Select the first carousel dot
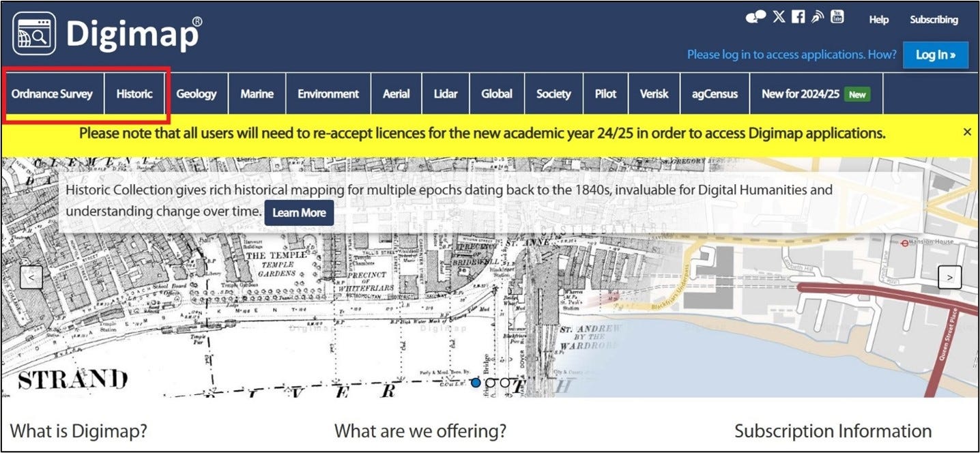 476,383
